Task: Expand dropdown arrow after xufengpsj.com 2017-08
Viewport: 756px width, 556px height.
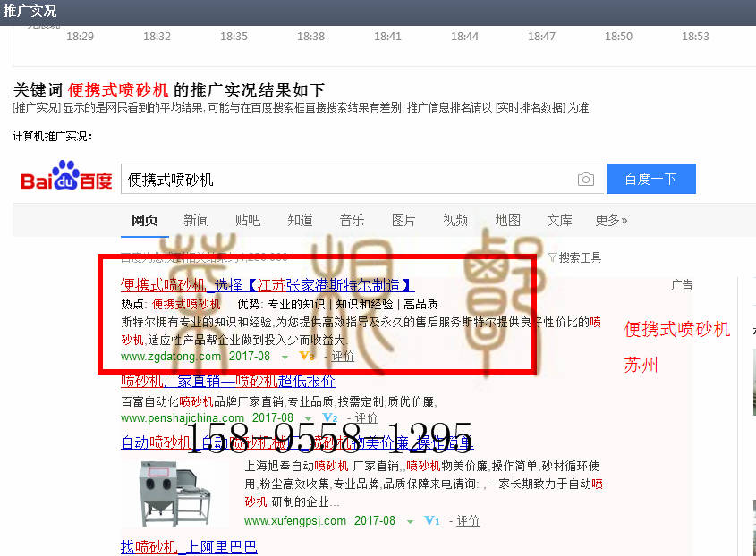Action: (x=410, y=522)
